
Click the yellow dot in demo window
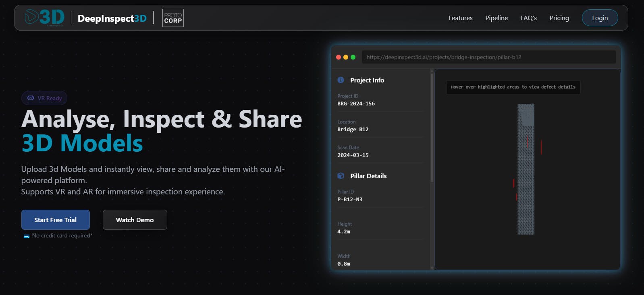click(346, 57)
